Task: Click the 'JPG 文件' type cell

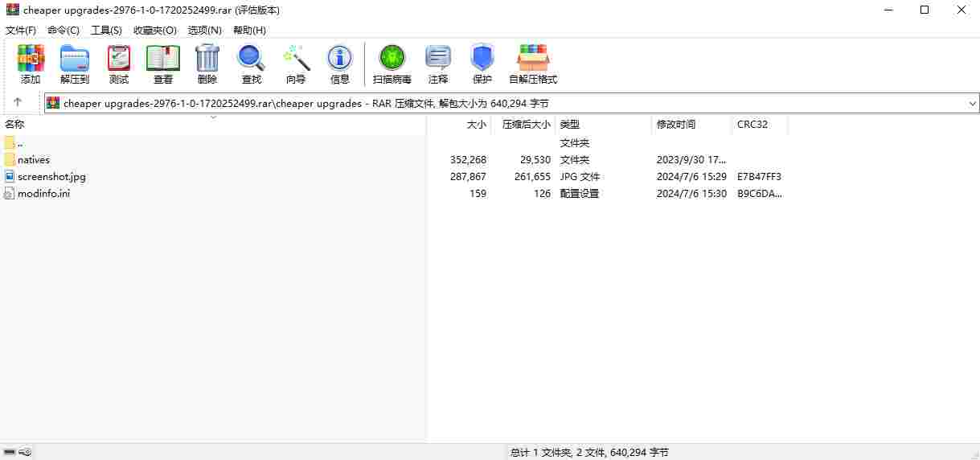Action: [580, 176]
